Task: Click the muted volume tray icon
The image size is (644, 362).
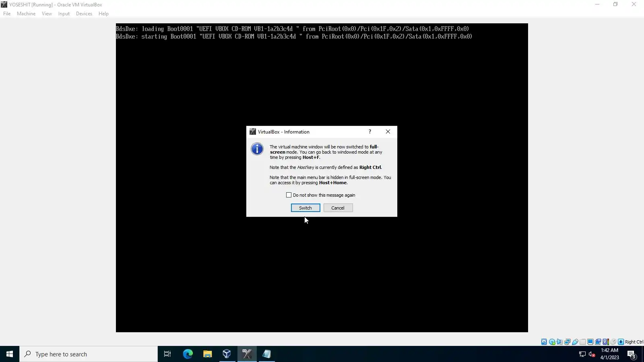Action: pyautogui.click(x=592, y=354)
